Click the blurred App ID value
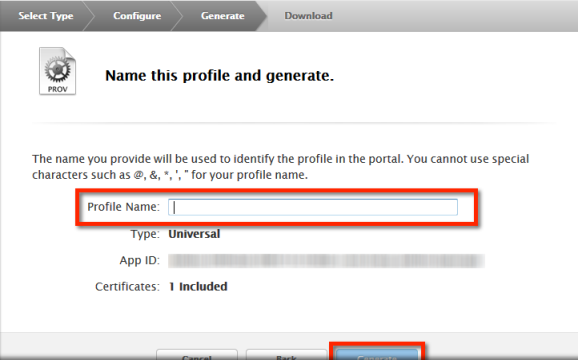This screenshot has width=578, height=360. pyautogui.click(x=326, y=261)
